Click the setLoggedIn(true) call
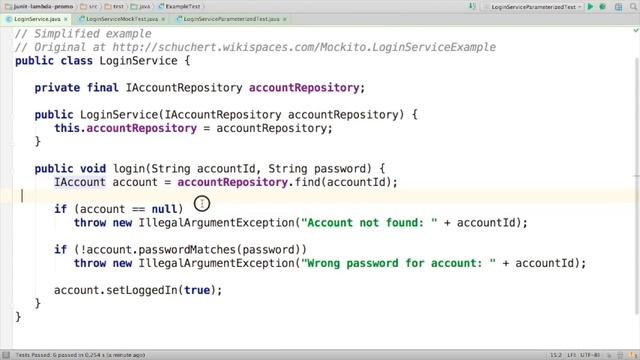 pos(160,290)
